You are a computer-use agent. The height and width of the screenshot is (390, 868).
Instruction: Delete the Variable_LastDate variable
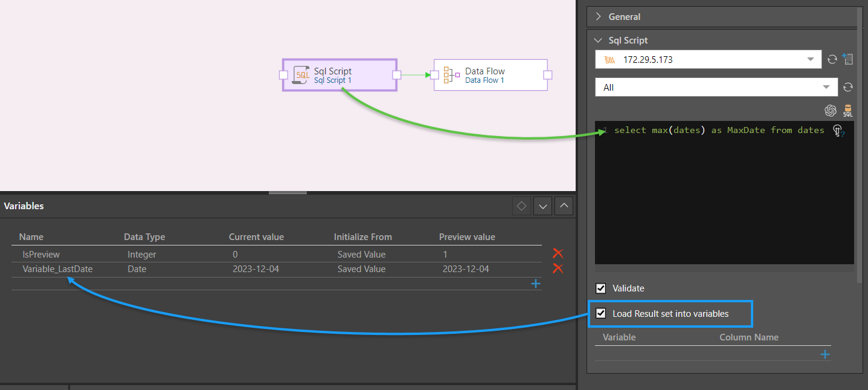pyautogui.click(x=558, y=268)
